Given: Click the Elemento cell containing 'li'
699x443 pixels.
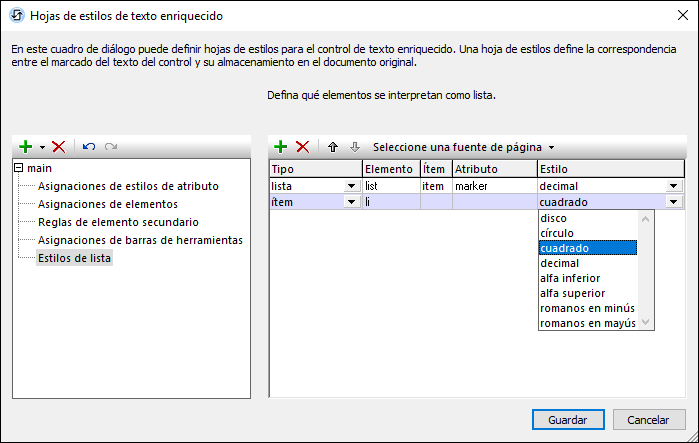Looking at the screenshot, I should tap(390, 202).
